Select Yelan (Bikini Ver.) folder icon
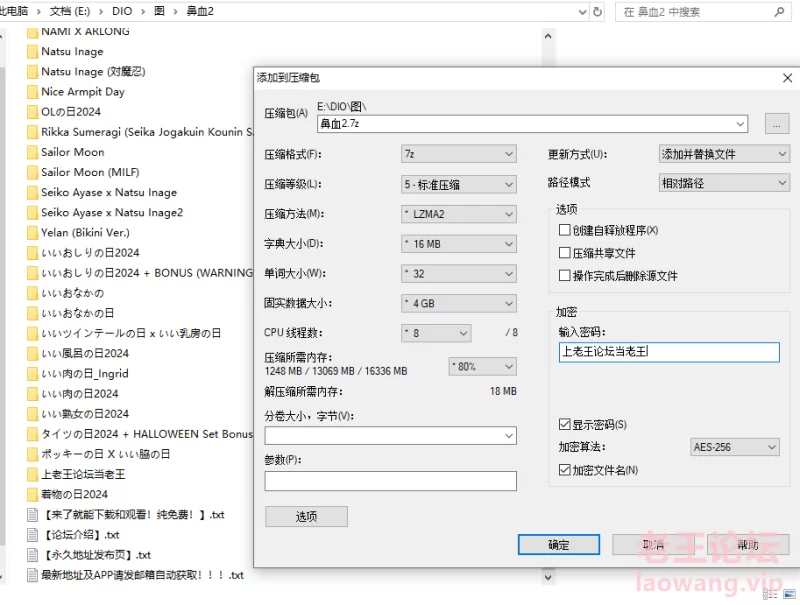Screen dimensions: 800x605 click(32, 233)
